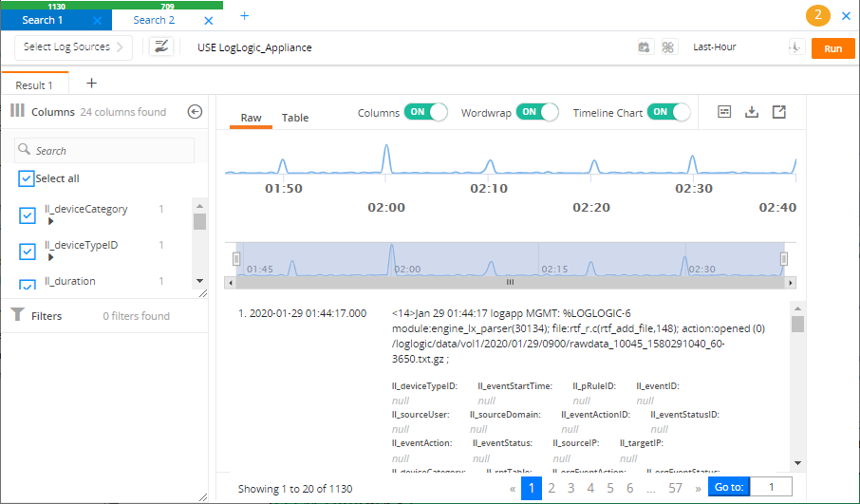Close the Search 1 tab
The width and height of the screenshot is (860, 504).
pos(97,21)
